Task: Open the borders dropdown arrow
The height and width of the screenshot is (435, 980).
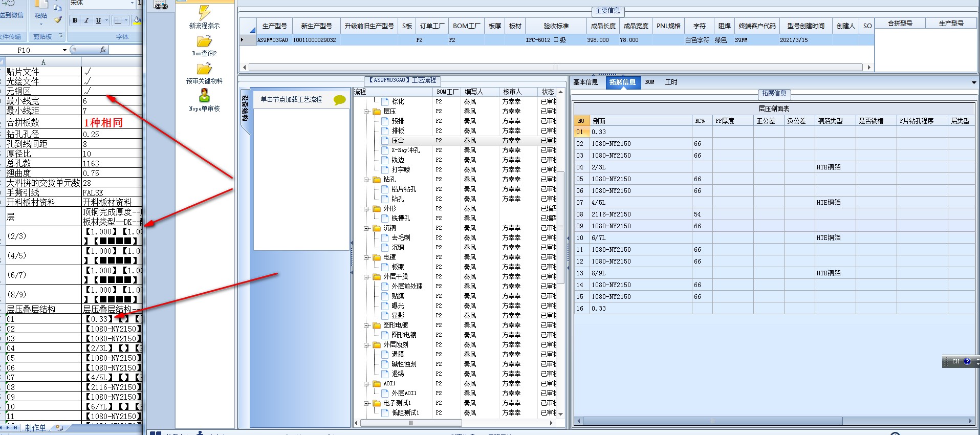Action: [126, 20]
